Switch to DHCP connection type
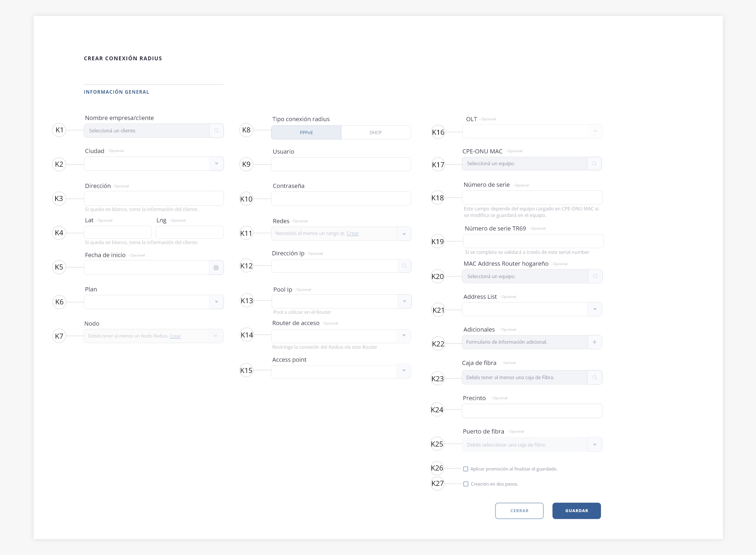Viewport: 756px width, 555px height. tap(376, 132)
